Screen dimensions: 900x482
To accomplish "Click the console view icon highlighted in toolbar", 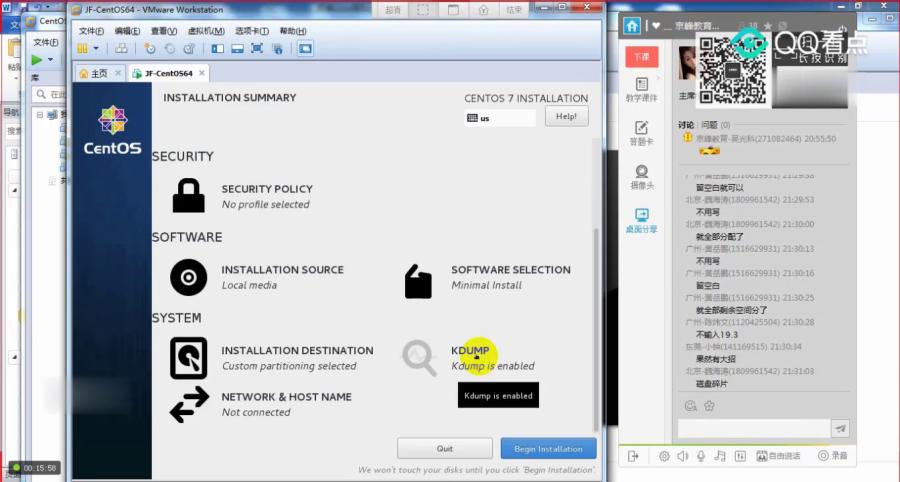I will [305, 49].
